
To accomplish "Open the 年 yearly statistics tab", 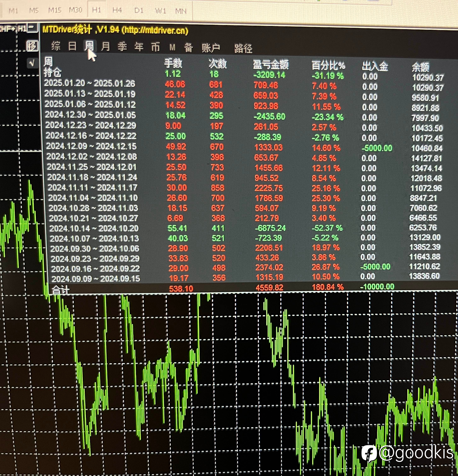I will pyautogui.click(x=139, y=47).
